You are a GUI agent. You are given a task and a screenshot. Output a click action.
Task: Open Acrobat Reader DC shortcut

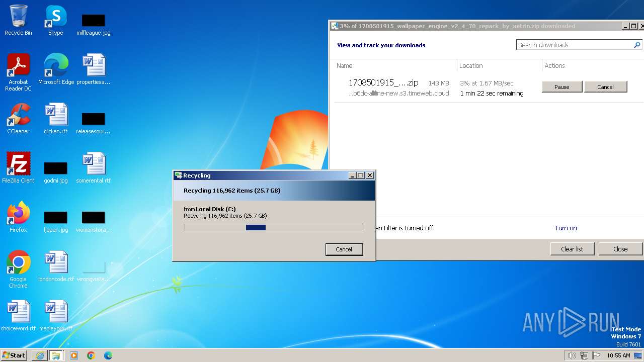coord(18,72)
